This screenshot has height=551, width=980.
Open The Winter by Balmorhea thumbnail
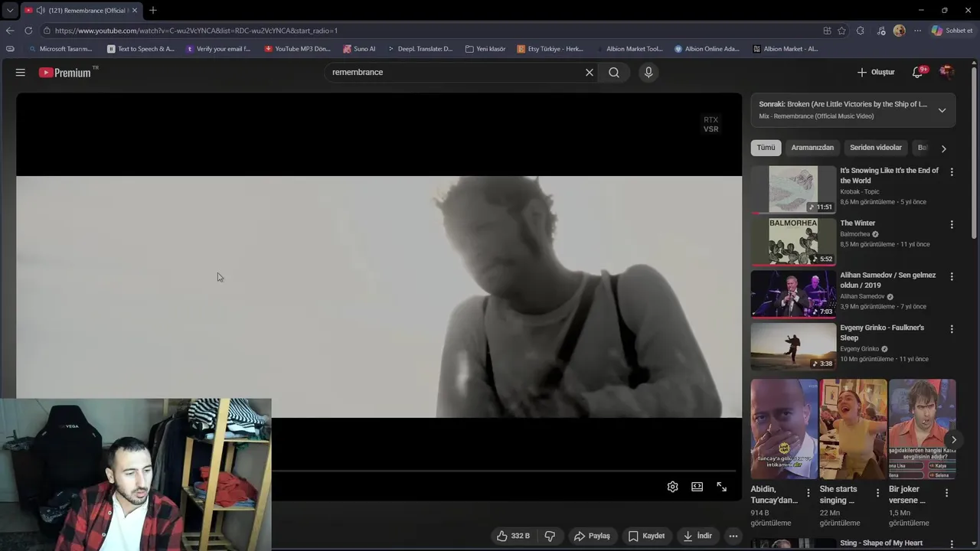793,241
